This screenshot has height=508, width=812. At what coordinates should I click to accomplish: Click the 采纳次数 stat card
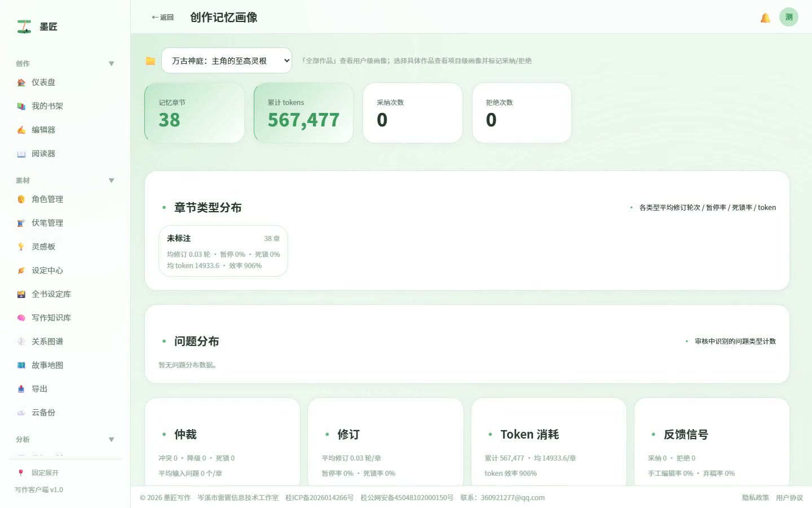click(x=413, y=113)
